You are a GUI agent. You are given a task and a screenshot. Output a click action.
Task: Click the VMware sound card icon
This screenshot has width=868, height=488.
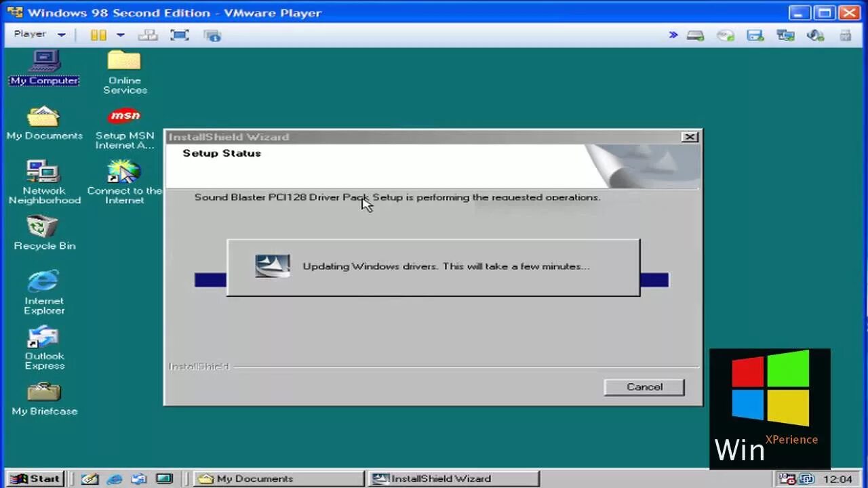tap(815, 35)
